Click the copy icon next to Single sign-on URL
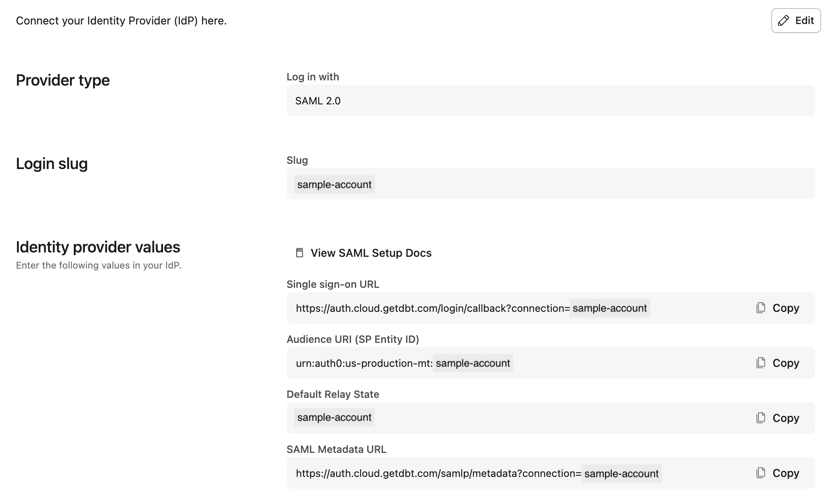The height and width of the screenshot is (504, 834). 761,307
